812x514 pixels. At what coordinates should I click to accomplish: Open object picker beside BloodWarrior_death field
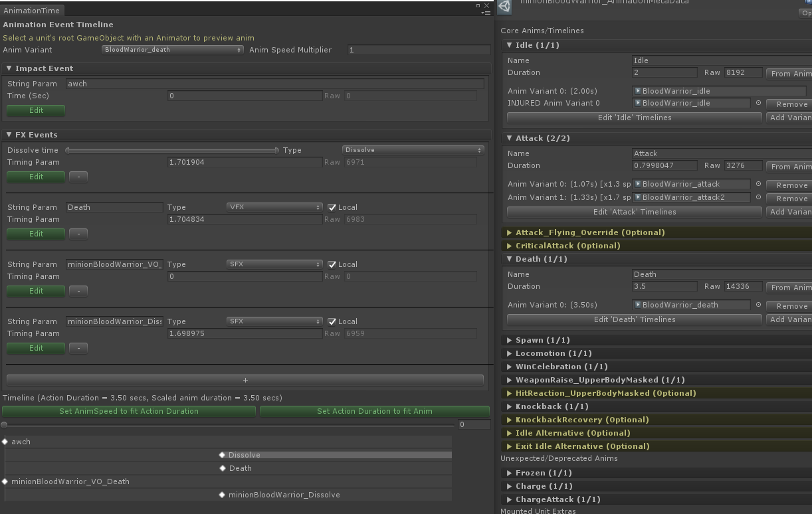(758, 305)
